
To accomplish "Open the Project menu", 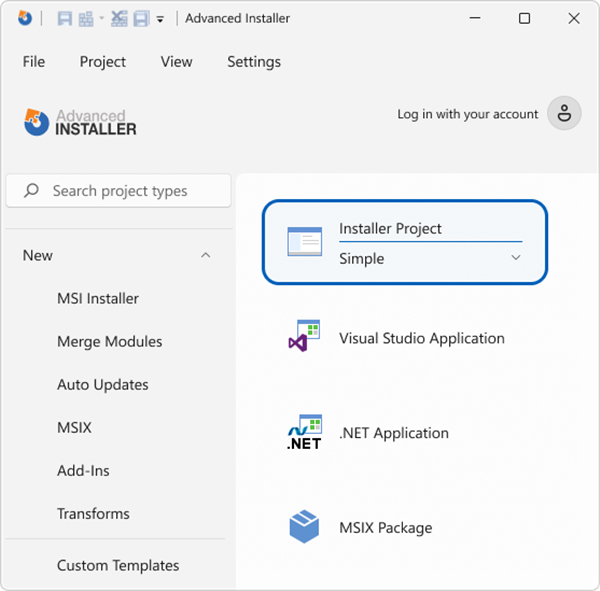I will [x=103, y=62].
